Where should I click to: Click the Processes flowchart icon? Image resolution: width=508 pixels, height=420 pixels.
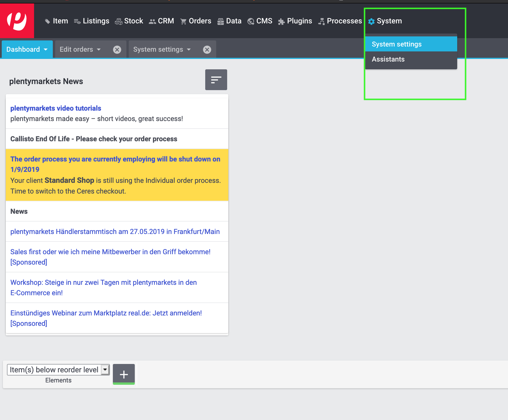tap(321, 21)
